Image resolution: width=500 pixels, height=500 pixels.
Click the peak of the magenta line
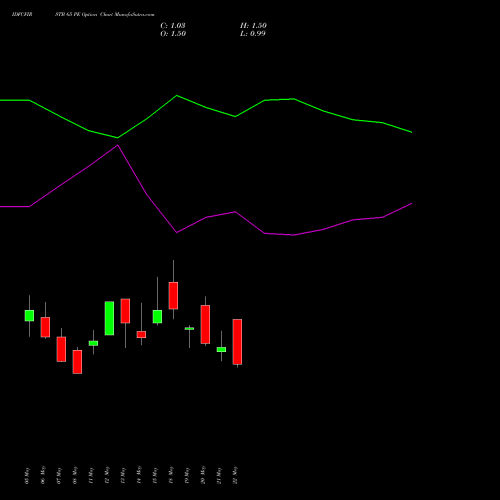click(x=118, y=145)
